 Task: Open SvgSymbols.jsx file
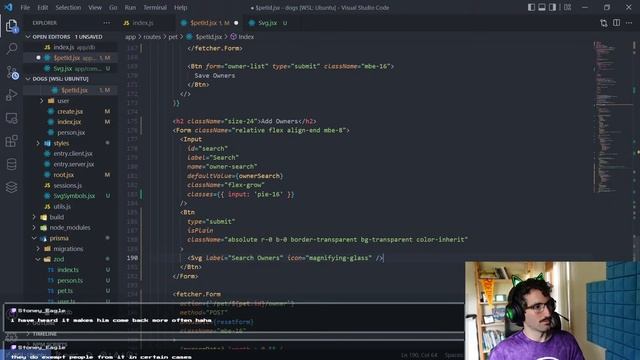click(x=74, y=196)
